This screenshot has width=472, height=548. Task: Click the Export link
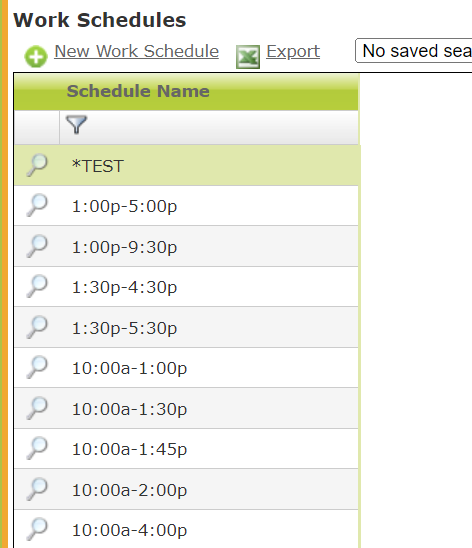pos(293,52)
